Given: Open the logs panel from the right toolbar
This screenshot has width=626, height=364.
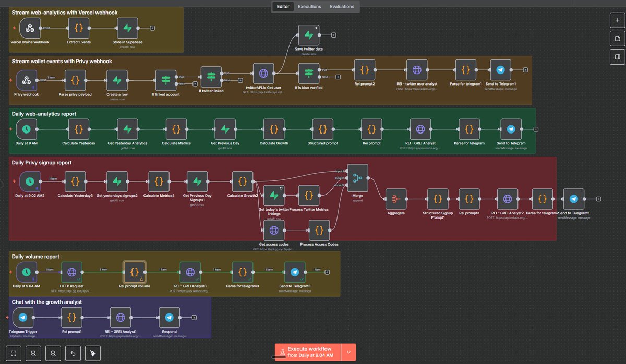Looking at the screenshot, I should click(617, 56).
